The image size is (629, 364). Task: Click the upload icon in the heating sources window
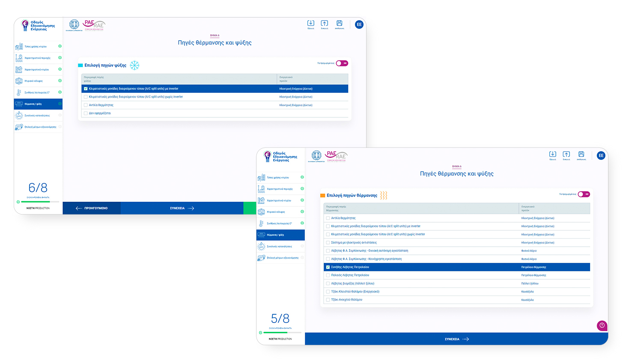[566, 155]
